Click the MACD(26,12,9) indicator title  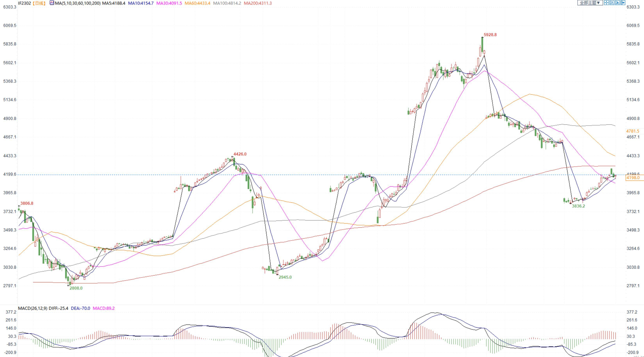32,308
